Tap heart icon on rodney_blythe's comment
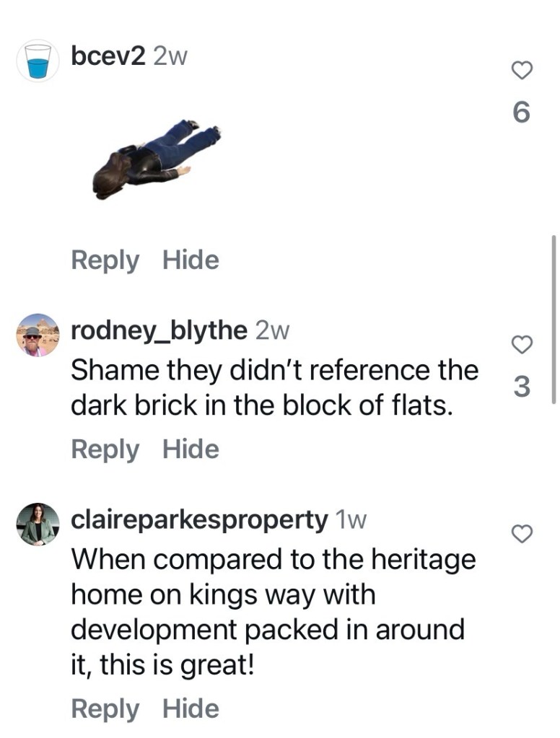This screenshot has height=738, width=560. 522,345
